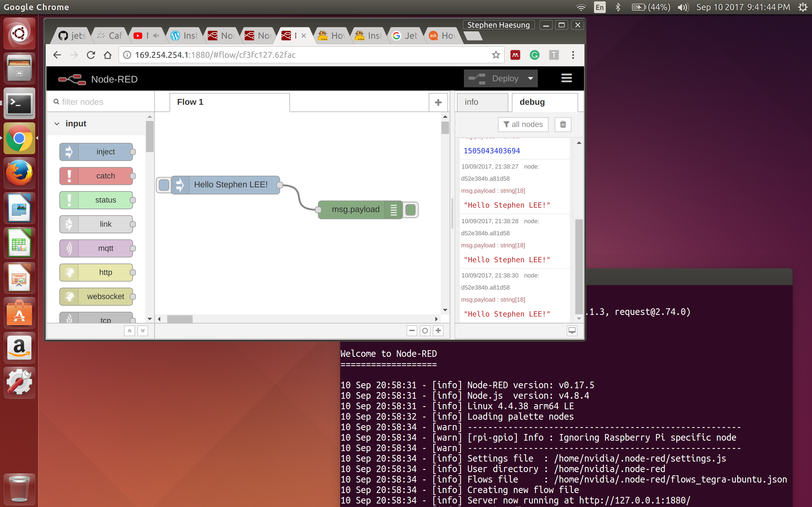Select the msg.payload debug node

(360, 210)
